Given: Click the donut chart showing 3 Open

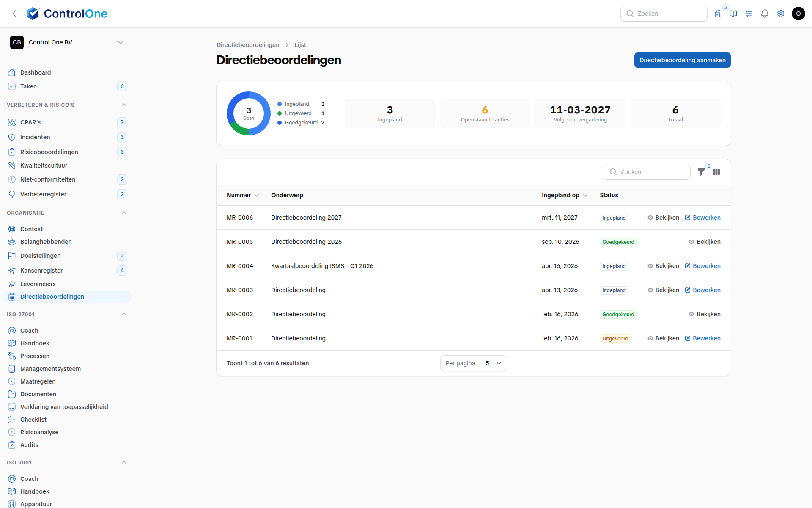Looking at the screenshot, I should tap(249, 113).
